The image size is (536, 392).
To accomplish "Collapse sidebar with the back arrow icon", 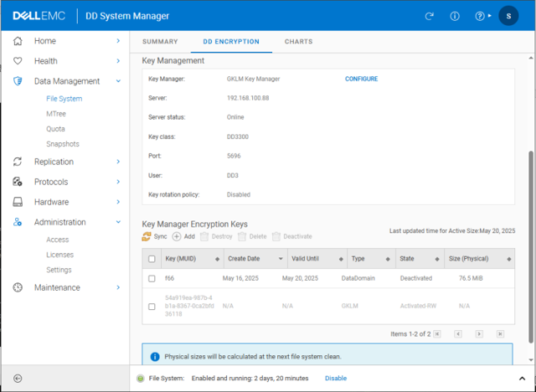I will click(x=18, y=379).
